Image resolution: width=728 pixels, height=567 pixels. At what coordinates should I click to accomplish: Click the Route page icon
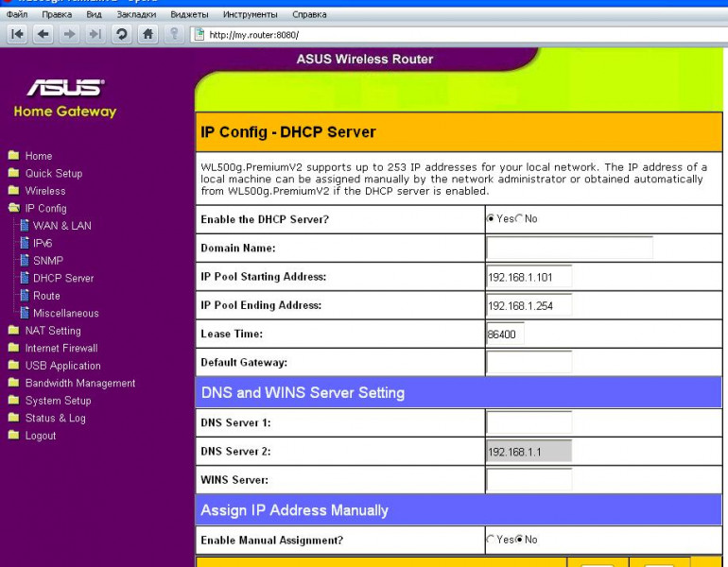point(25,295)
